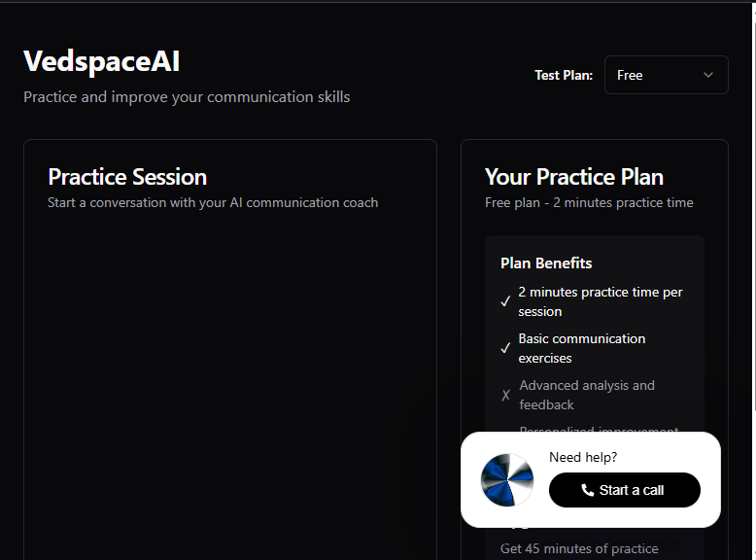
Task: Select the Your Practice Plan heading
Action: (574, 177)
